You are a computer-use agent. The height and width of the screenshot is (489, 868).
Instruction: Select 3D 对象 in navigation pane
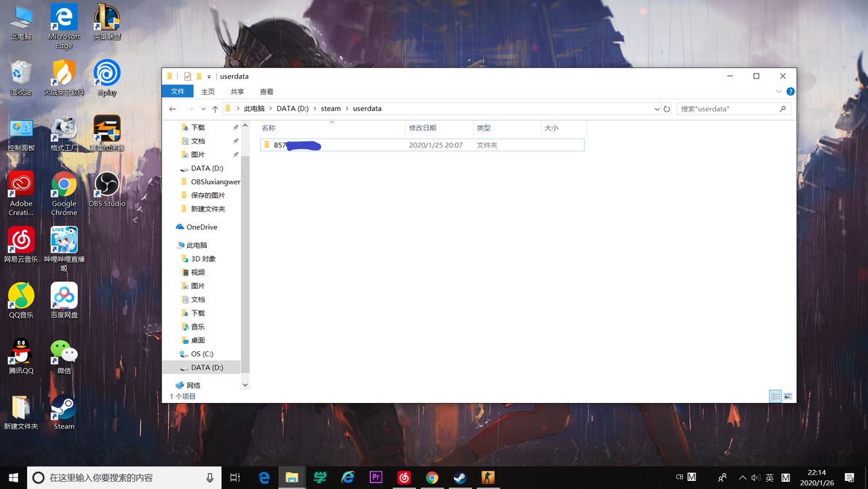pos(203,259)
